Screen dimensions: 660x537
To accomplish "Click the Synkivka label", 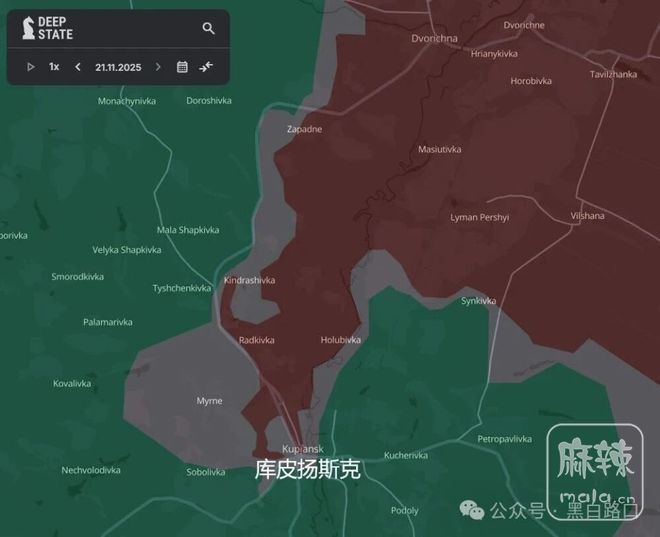I will (479, 301).
